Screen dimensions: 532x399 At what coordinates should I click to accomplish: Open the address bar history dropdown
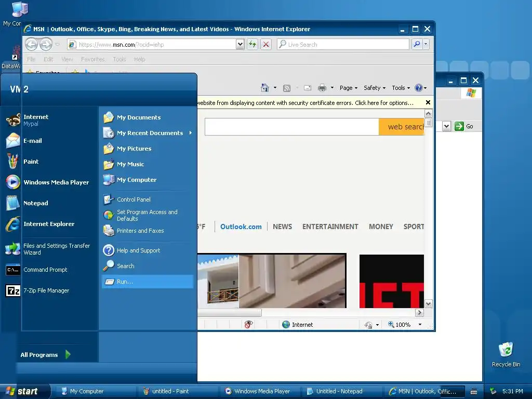tap(240, 44)
